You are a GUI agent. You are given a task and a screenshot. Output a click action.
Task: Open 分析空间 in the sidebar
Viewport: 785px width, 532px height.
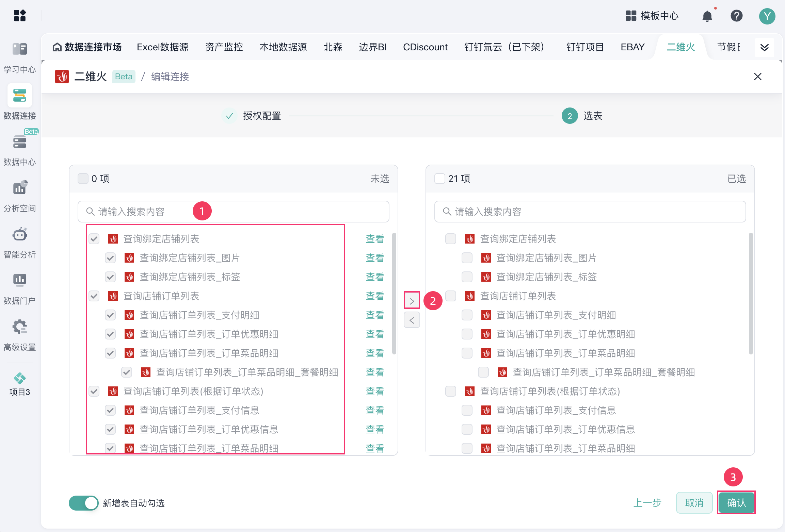(x=20, y=196)
